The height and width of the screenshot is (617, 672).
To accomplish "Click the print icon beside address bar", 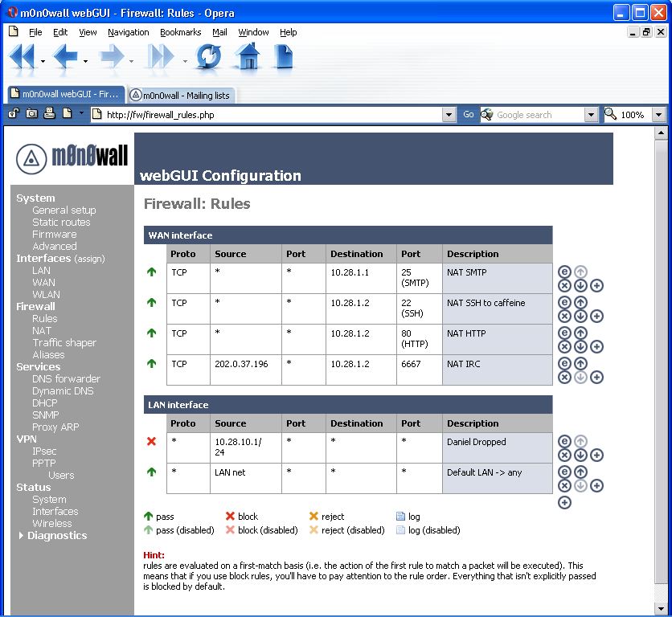I will click(49, 114).
